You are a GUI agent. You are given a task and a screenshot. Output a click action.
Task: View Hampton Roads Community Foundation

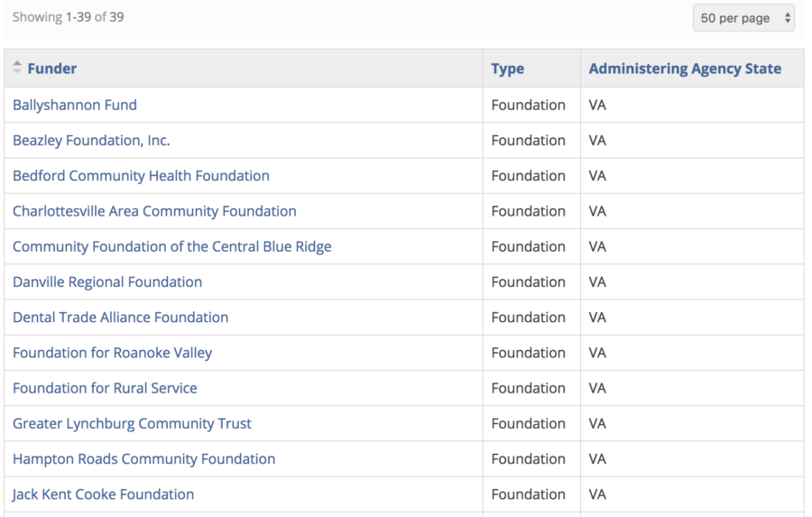click(x=144, y=459)
